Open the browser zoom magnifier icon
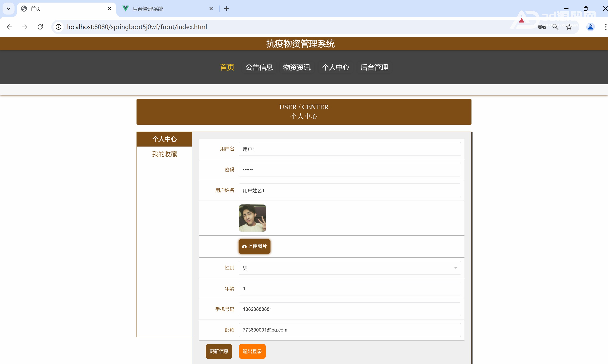 (555, 27)
